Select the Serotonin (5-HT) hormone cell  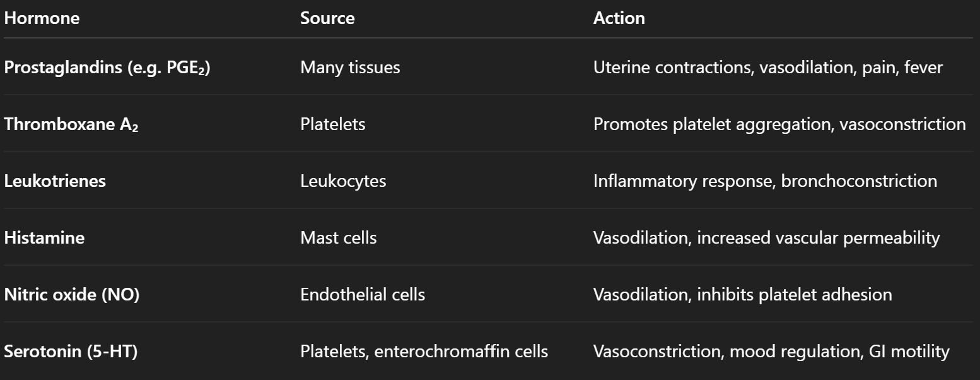pyautogui.click(x=71, y=352)
